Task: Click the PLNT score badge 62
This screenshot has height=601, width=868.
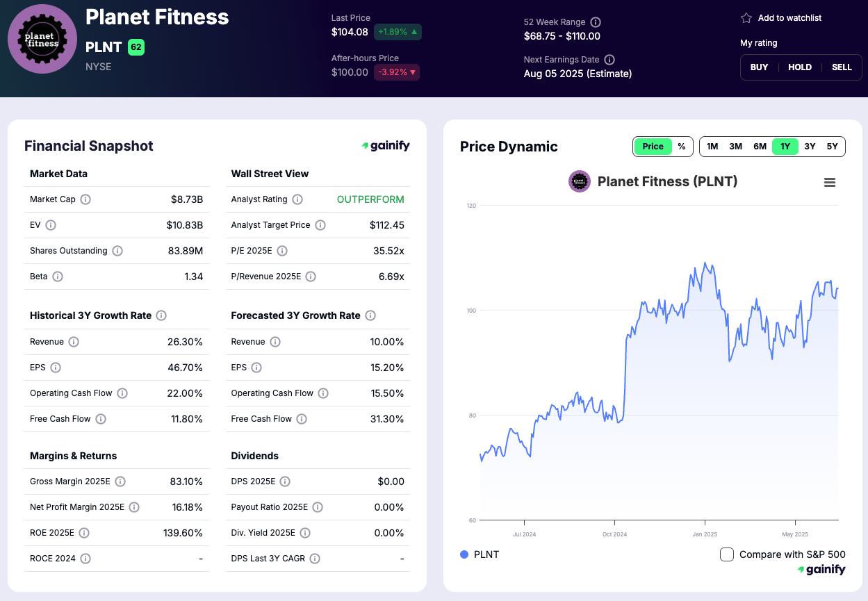Action: pos(136,47)
